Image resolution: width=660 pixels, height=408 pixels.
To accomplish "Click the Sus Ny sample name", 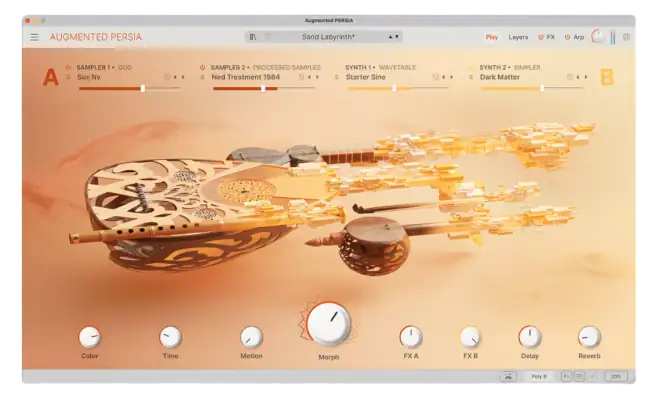I will click(89, 77).
